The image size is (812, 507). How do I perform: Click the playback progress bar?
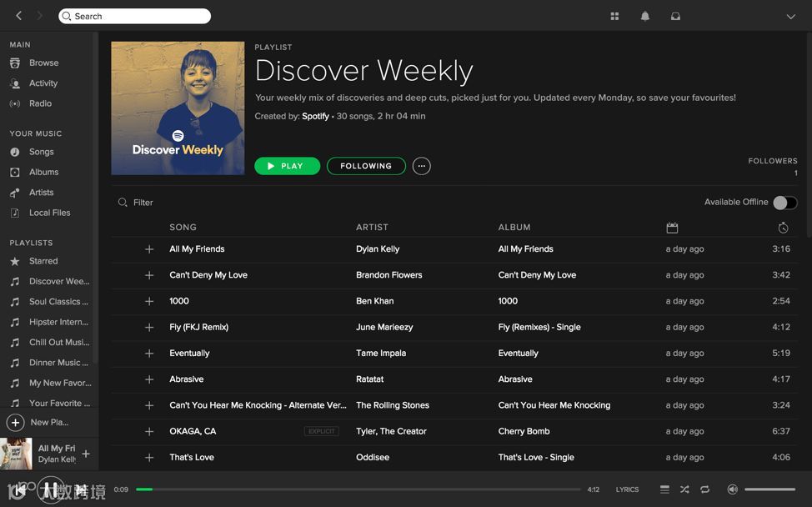[x=358, y=489]
